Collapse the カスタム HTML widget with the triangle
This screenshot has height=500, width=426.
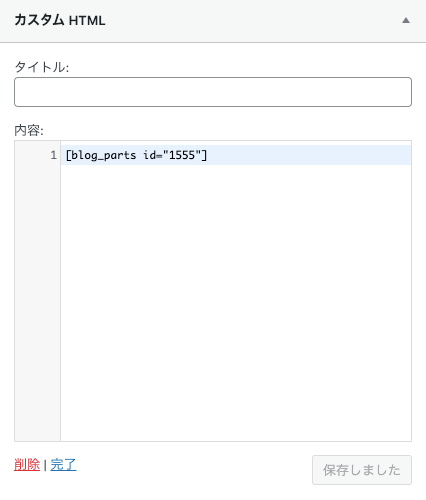tap(406, 20)
